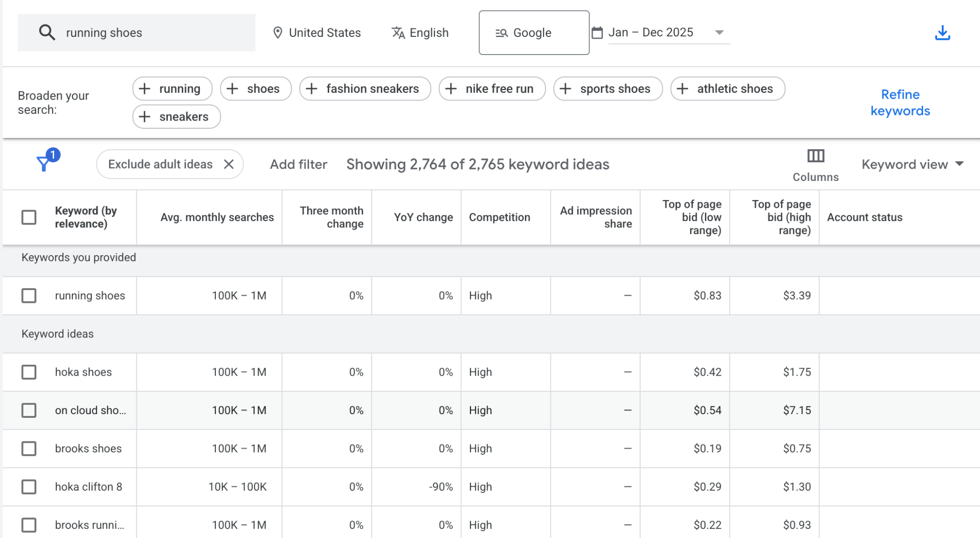Select the hoka shoes checkbox

[x=29, y=372]
